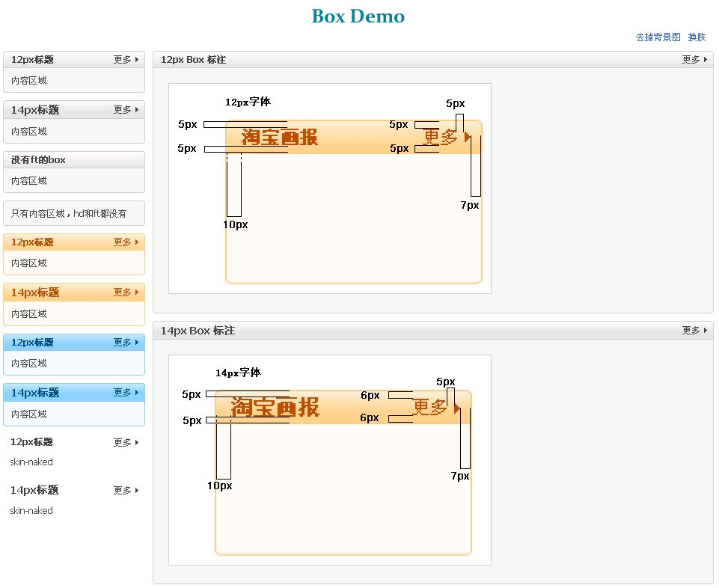Click 内容区域 under orange 14px标题
Viewport: 719px width, 588px height.
click(x=29, y=314)
